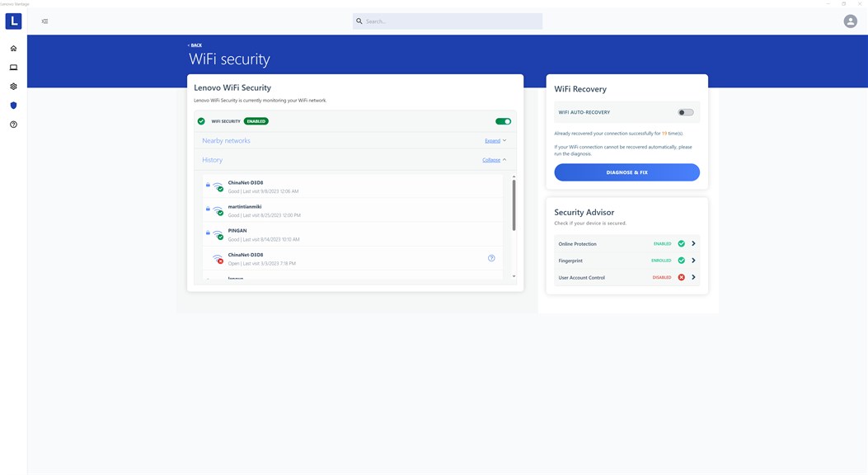The image size is (868, 475).
Task: Collapse the History section
Action: coord(495,160)
